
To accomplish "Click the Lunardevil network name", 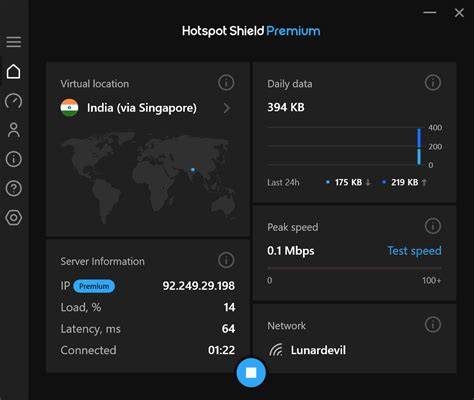I will (x=318, y=350).
